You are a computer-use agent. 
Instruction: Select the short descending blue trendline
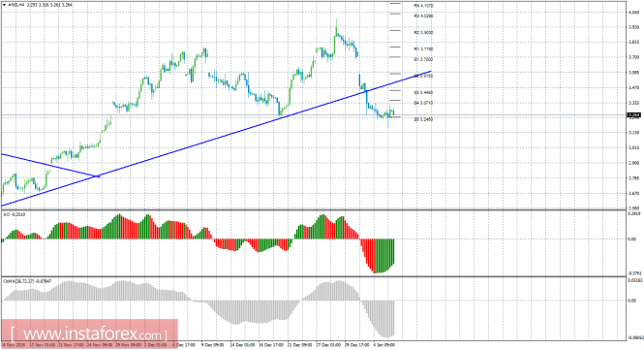[x=50, y=166]
